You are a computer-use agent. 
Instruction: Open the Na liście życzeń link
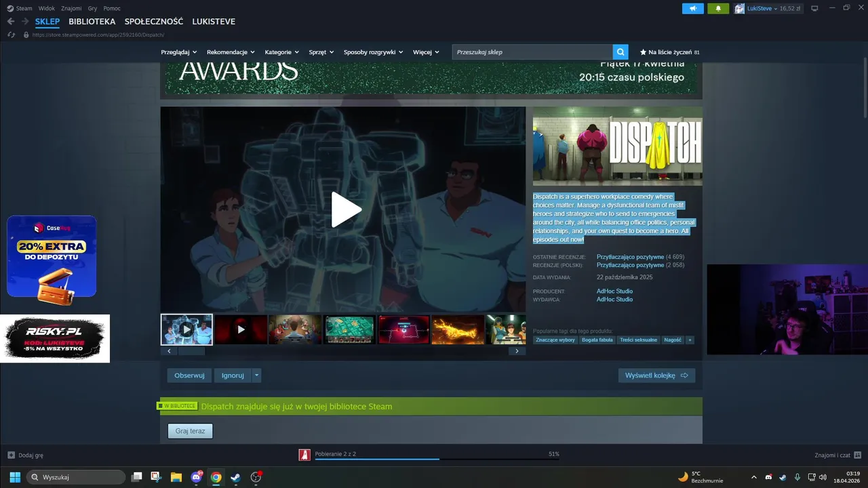click(x=670, y=52)
